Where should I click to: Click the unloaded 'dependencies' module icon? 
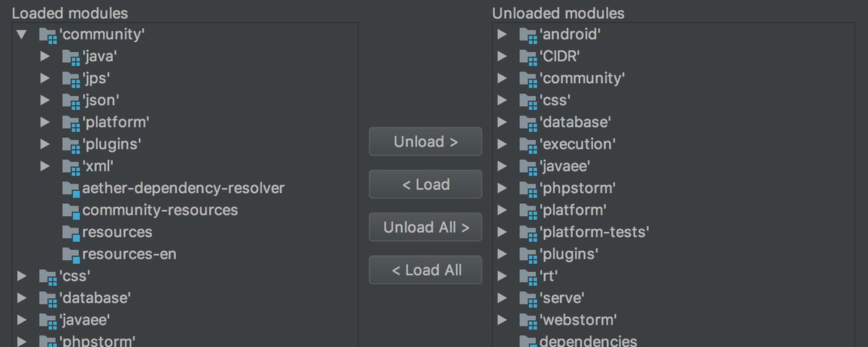528,341
